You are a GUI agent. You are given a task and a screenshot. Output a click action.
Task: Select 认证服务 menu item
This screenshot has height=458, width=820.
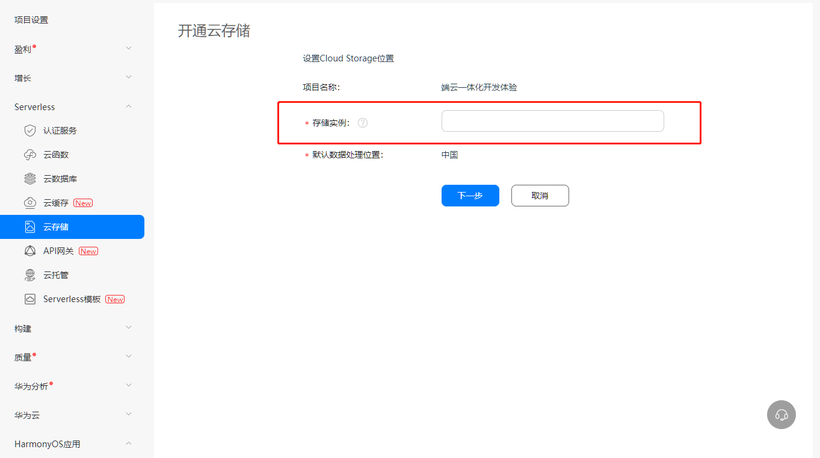(72, 130)
